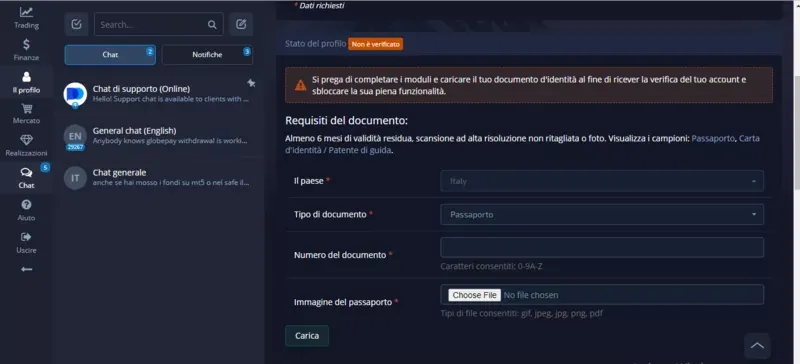
Task: Switch to the Notifiche tab
Action: click(207, 55)
